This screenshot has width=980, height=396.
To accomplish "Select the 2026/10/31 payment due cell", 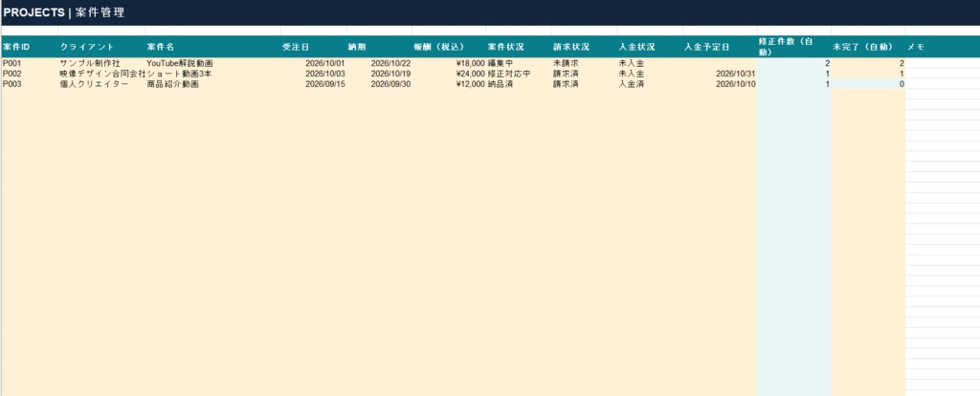I will 720,74.
